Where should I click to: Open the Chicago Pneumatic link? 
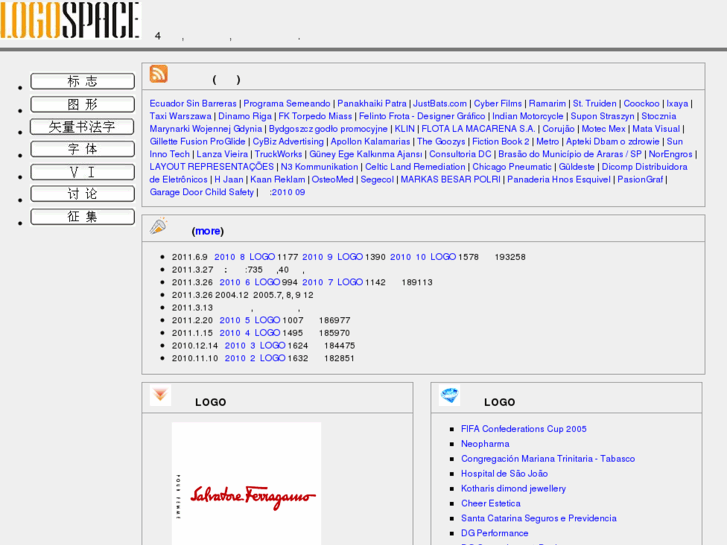click(512, 167)
